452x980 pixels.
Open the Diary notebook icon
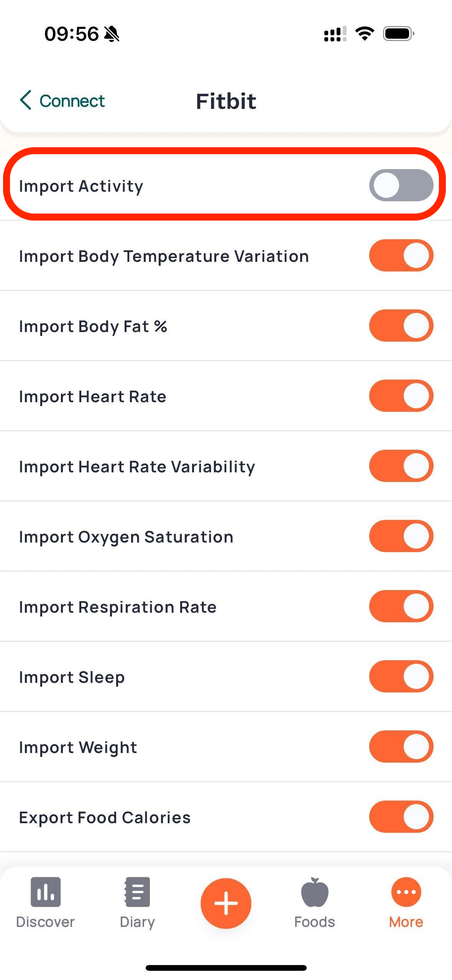coord(137,891)
